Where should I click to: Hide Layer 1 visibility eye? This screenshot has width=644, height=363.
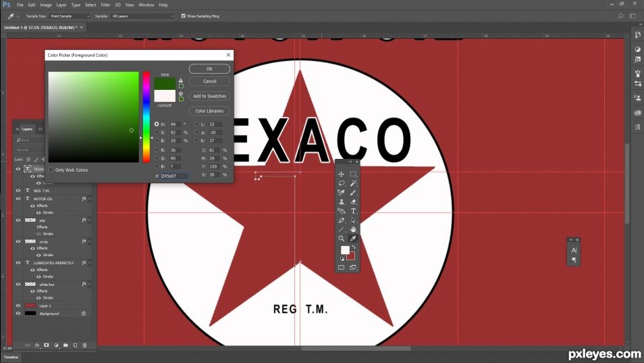coord(18,306)
